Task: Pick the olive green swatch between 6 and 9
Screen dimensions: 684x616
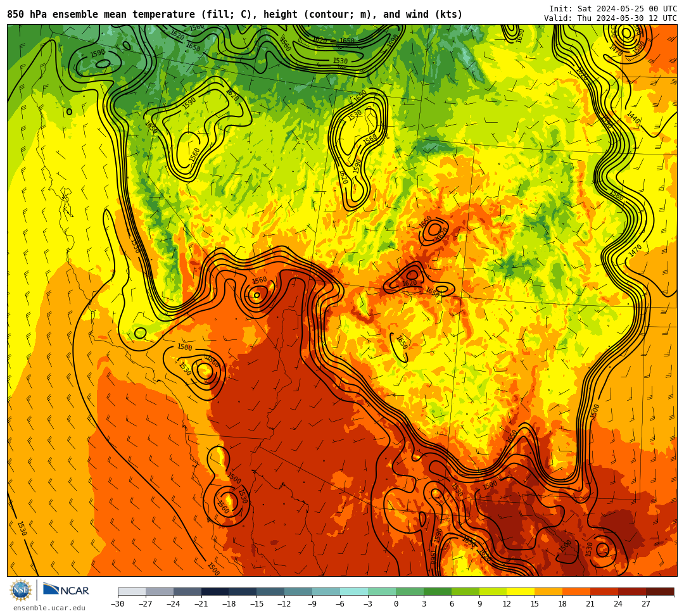Action: pyautogui.click(x=465, y=591)
